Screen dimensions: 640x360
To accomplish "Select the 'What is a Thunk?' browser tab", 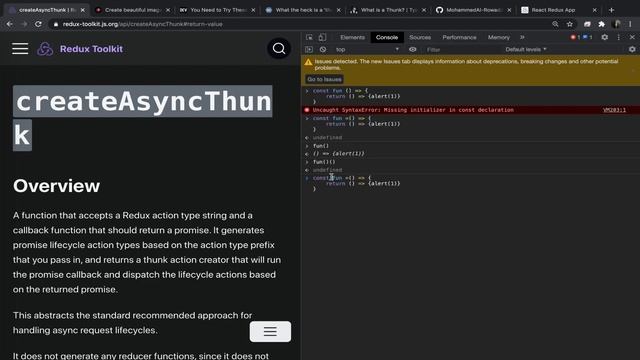I will [388, 10].
